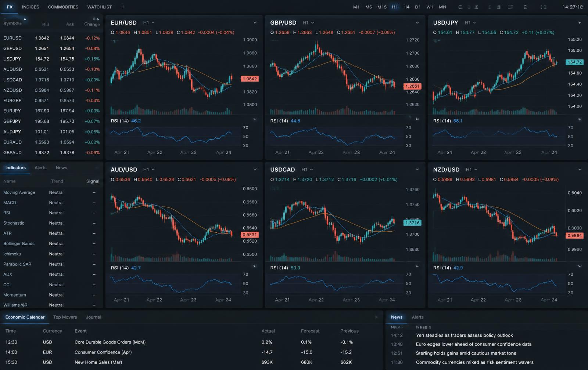This screenshot has width=588, height=370.
Task: Open the INDICES tab
Action: pos(31,7)
